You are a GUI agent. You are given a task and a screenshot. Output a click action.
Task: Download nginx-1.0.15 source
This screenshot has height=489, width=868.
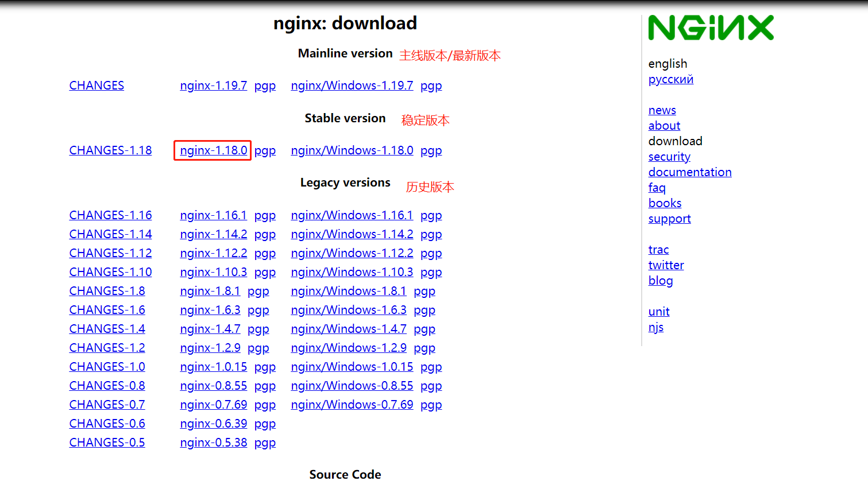point(214,367)
